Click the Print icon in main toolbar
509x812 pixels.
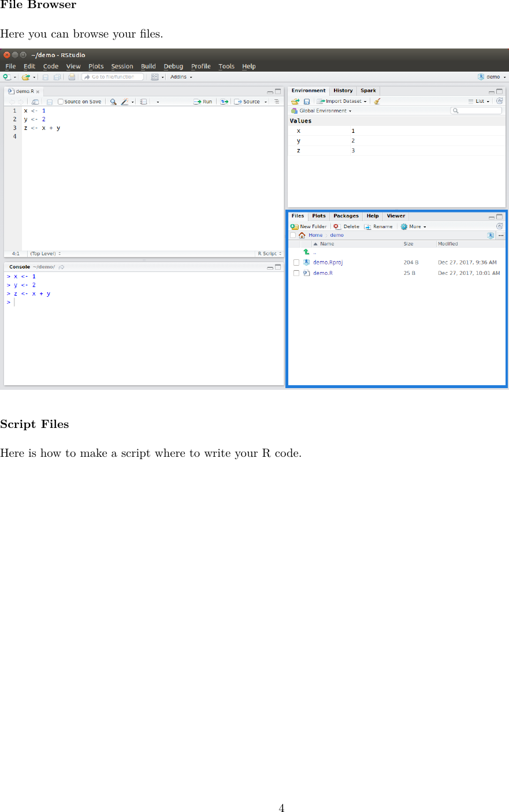click(x=72, y=77)
